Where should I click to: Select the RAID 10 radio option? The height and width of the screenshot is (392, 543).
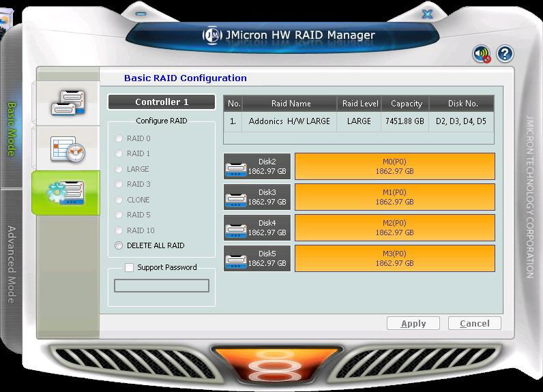click(x=119, y=230)
